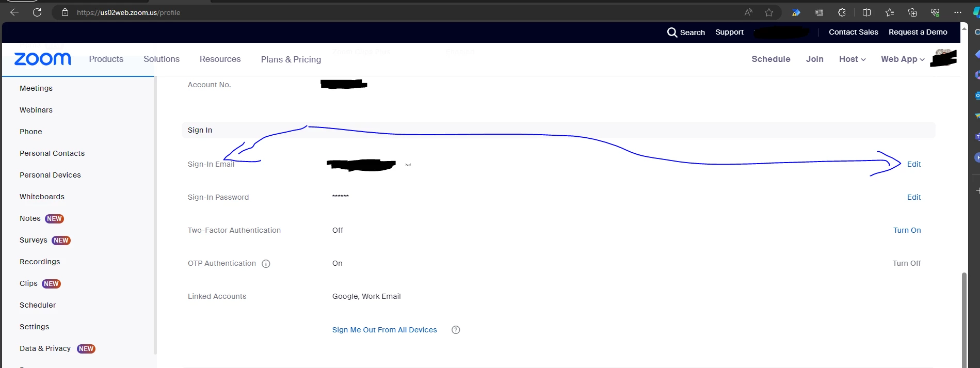The image size is (980, 368).
Task: Open Meetings in the sidebar
Action: pyautogui.click(x=36, y=88)
